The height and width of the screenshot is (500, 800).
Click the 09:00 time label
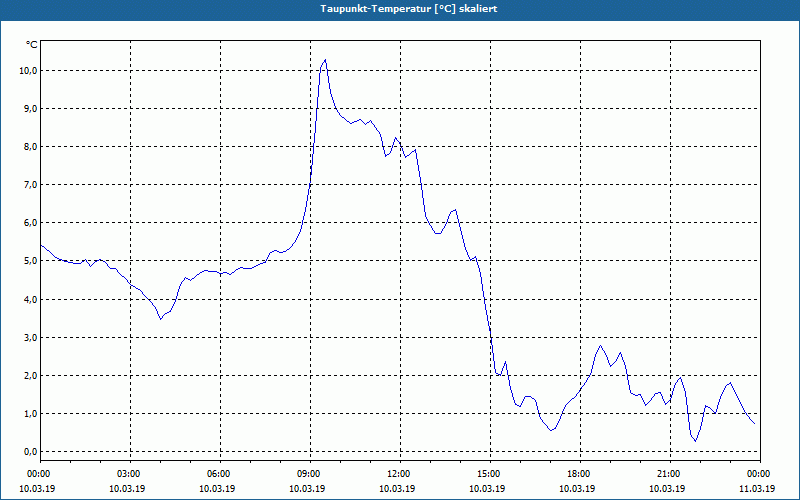[310, 474]
